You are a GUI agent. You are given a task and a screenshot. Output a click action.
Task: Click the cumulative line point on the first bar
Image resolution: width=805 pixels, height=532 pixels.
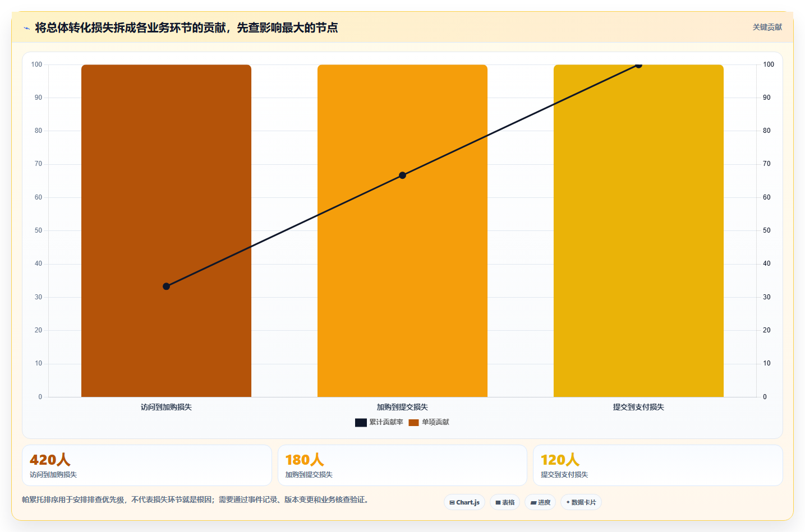click(x=166, y=286)
